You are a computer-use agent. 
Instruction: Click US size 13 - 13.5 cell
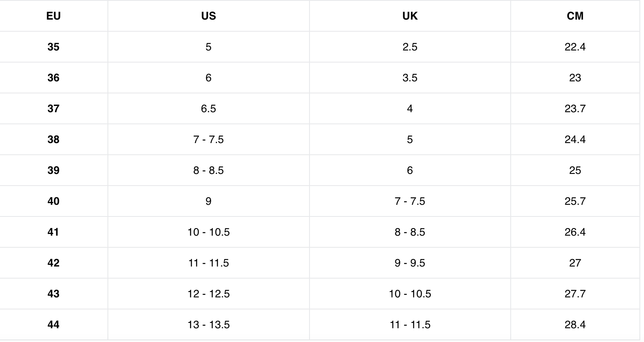coord(208,324)
